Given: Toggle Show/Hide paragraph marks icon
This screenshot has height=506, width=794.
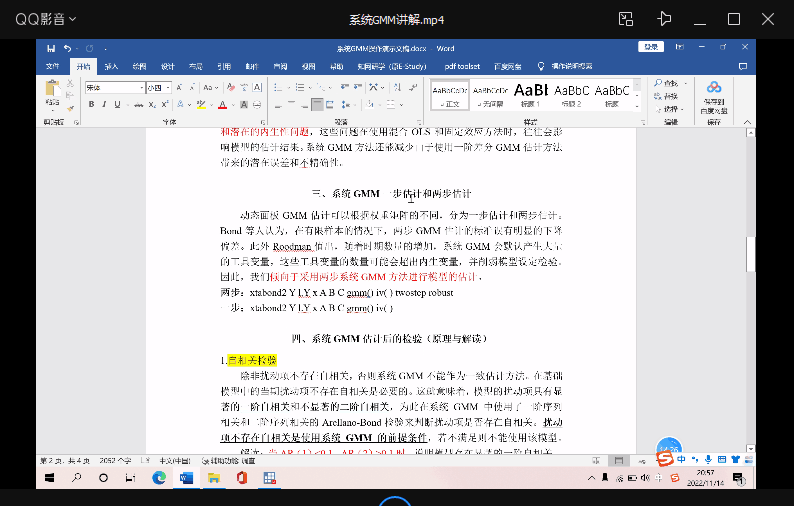Looking at the screenshot, I should 413,88.
